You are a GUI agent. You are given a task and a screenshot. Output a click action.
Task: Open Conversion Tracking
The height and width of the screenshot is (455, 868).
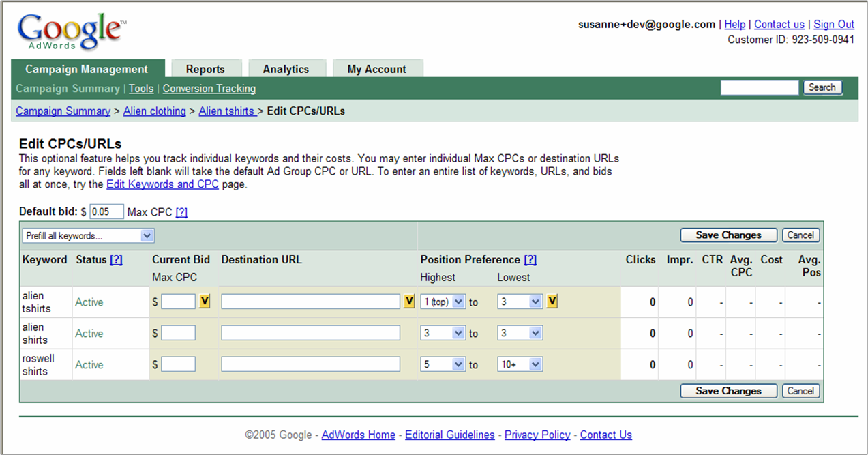tap(209, 89)
